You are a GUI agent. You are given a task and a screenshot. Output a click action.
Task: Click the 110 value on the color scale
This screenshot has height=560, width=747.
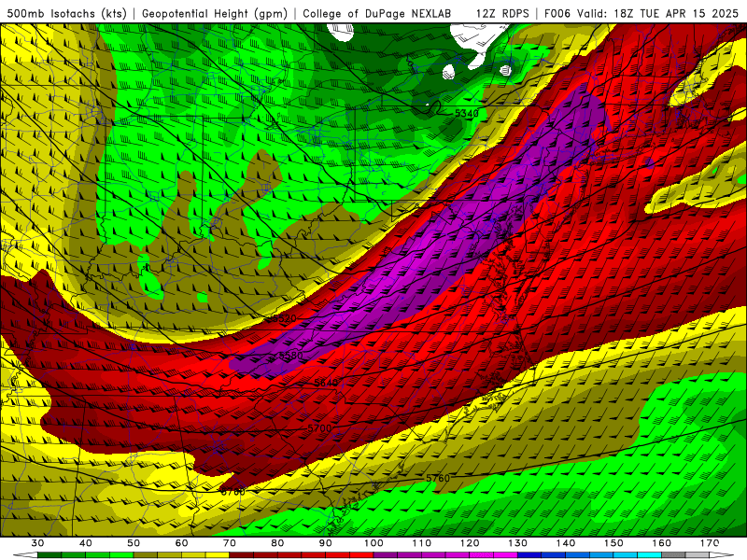tap(422, 543)
